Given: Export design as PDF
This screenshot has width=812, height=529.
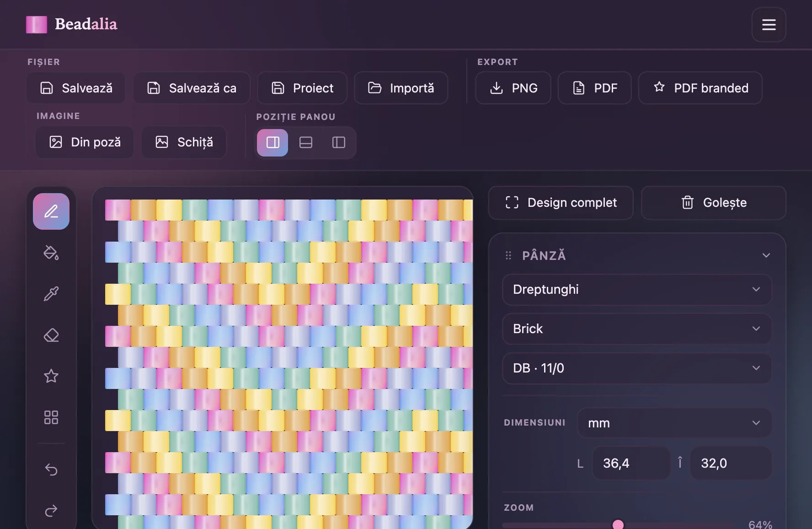Looking at the screenshot, I should (595, 88).
